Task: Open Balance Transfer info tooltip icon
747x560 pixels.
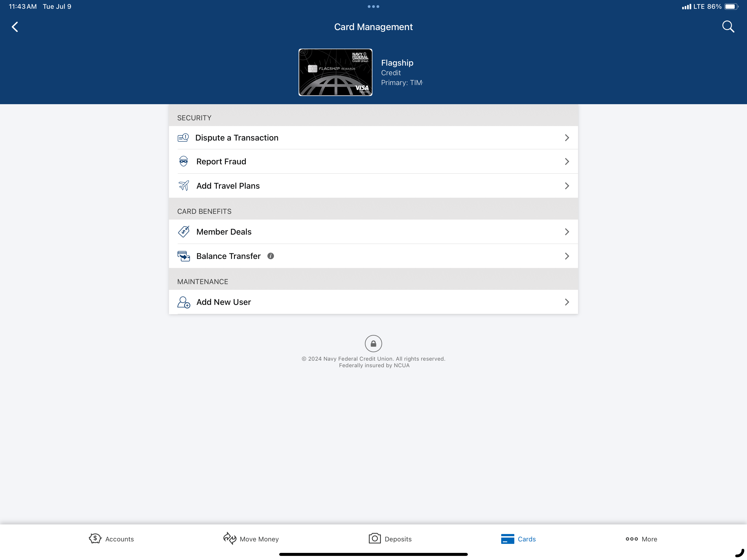Action: click(x=270, y=256)
